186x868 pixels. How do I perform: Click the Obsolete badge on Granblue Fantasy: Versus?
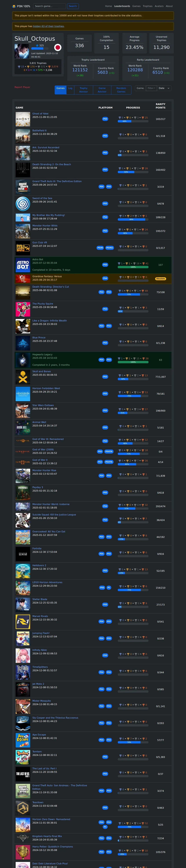coord(161,279)
